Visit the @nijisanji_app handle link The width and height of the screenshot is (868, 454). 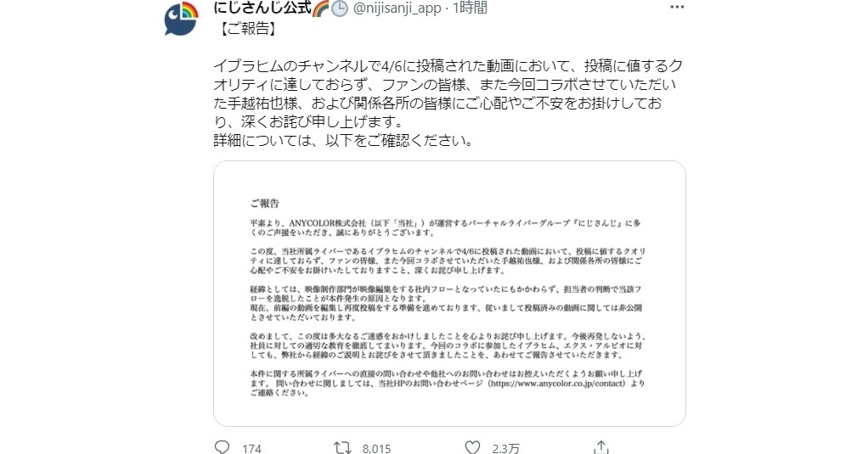pyautogui.click(x=396, y=9)
